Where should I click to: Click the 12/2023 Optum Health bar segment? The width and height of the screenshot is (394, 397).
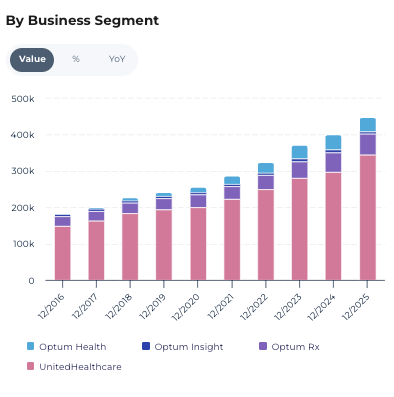click(x=299, y=152)
